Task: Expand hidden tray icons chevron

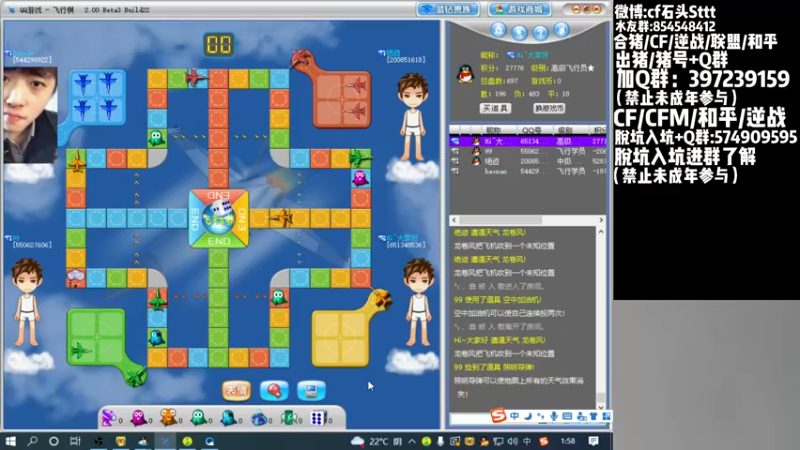Action: (412, 441)
